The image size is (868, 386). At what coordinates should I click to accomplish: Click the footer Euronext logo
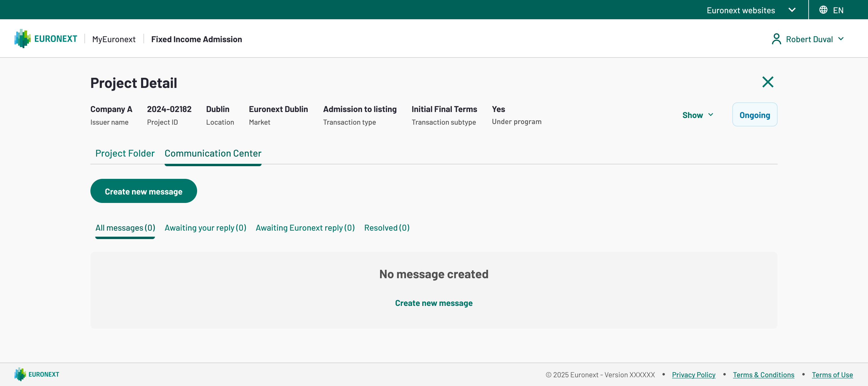click(x=37, y=374)
